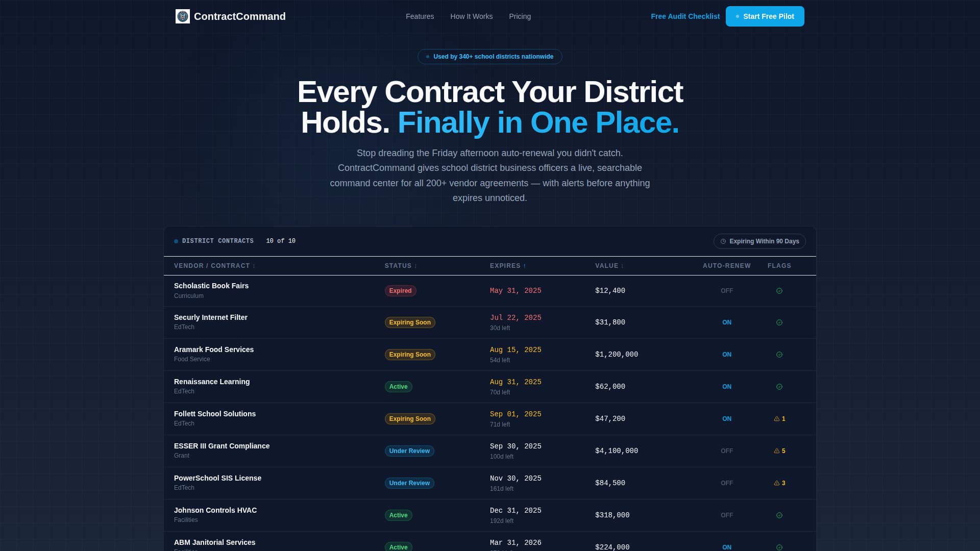Click the Expired status badge

[400, 291]
